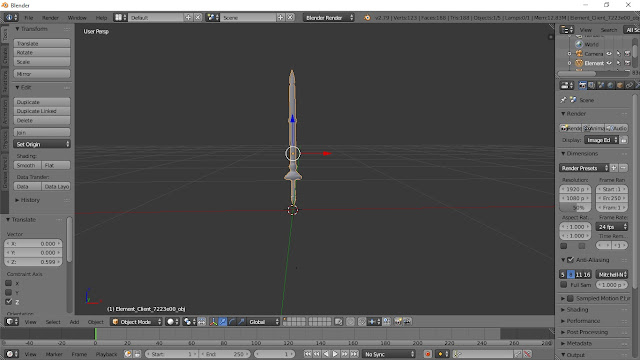Click the orange Blender logo in the info header

pos(367,18)
